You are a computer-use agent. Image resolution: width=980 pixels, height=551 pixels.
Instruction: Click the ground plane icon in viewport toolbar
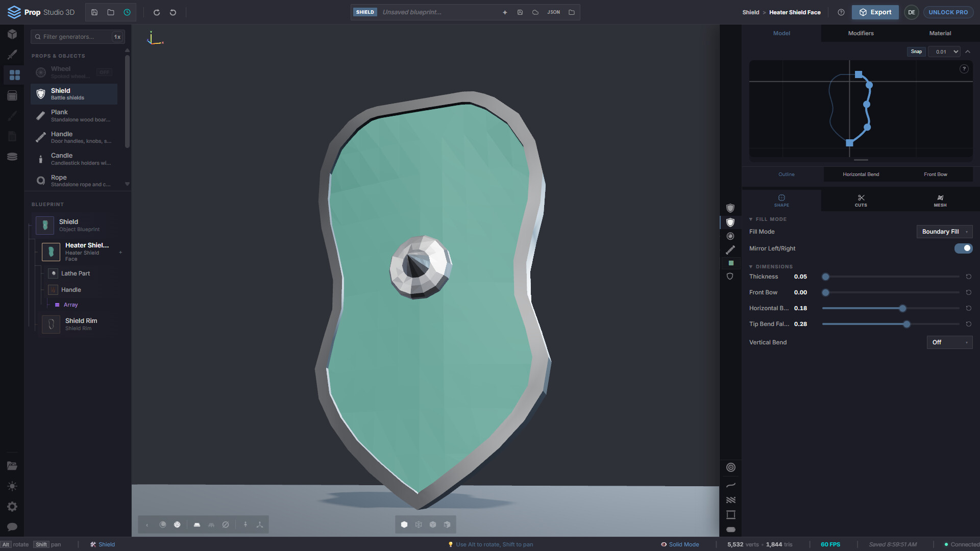pyautogui.click(x=197, y=524)
